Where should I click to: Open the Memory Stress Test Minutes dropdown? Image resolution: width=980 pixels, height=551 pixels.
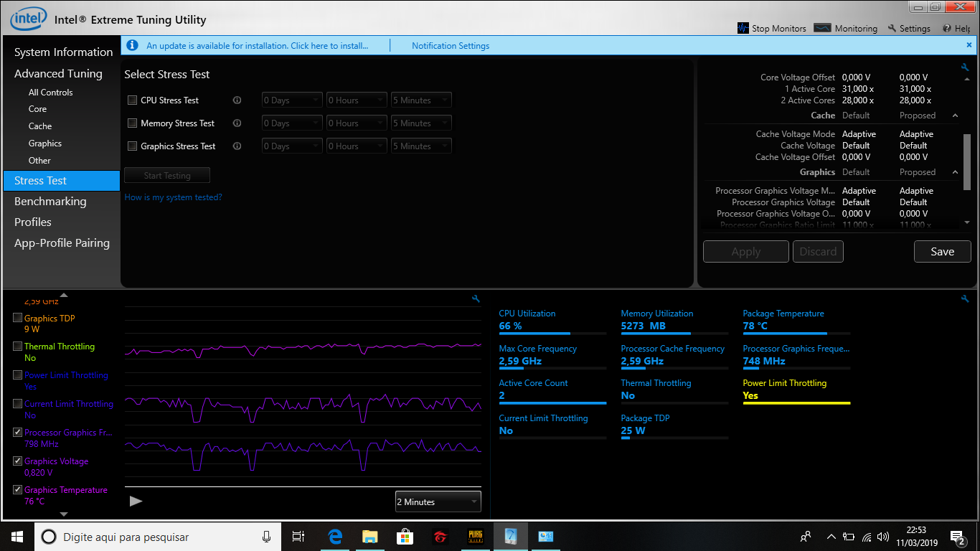421,123
